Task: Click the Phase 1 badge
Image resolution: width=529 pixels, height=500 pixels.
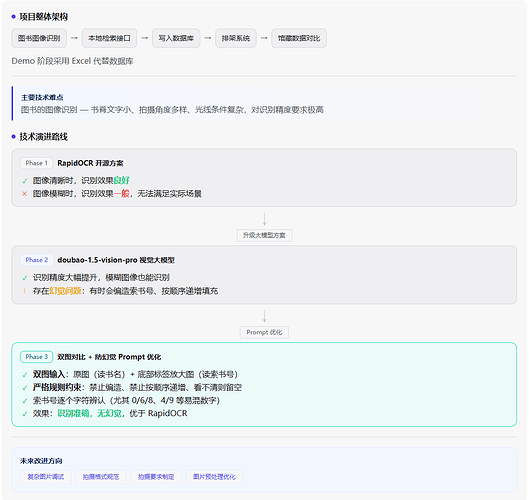Action: tap(36, 163)
